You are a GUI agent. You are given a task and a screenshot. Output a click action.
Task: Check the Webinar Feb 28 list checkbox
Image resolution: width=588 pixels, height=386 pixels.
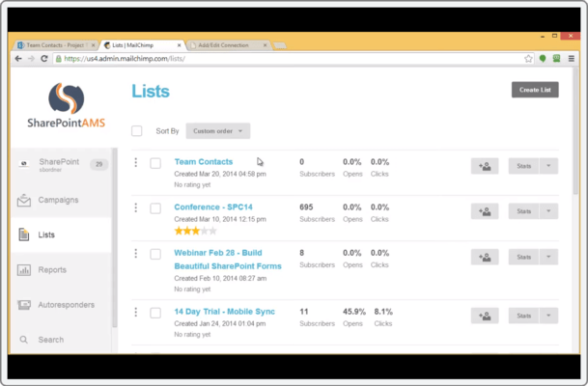pyautogui.click(x=155, y=254)
